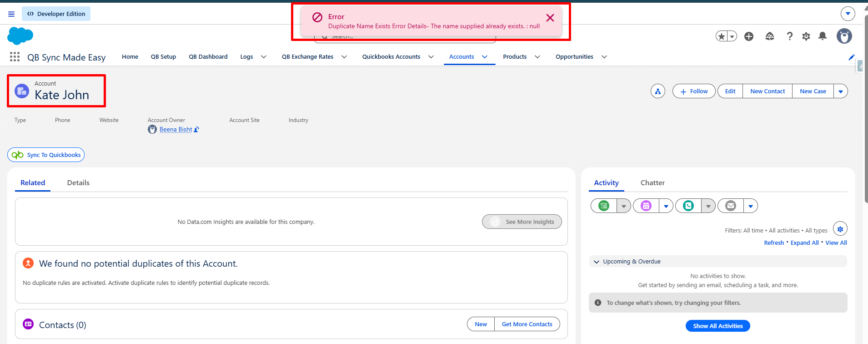Open the App Launcher grid icon
The width and height of the screenshot is (868, 344).
15,57
